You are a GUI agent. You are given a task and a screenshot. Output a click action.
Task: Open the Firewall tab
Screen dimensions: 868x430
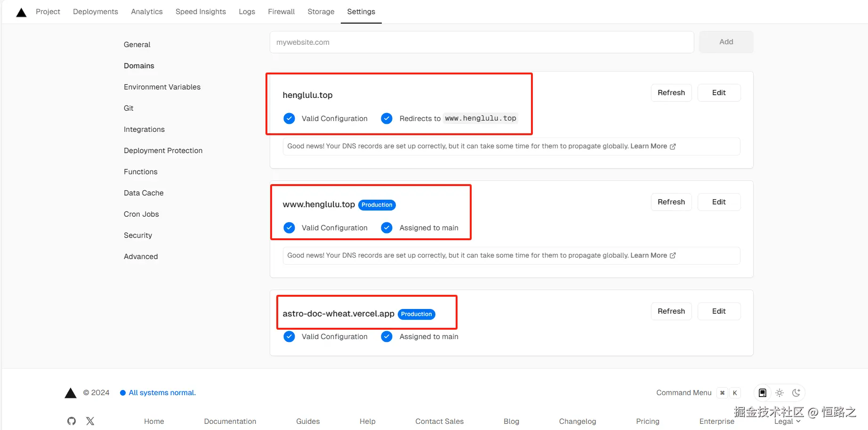tap(281, 12)
